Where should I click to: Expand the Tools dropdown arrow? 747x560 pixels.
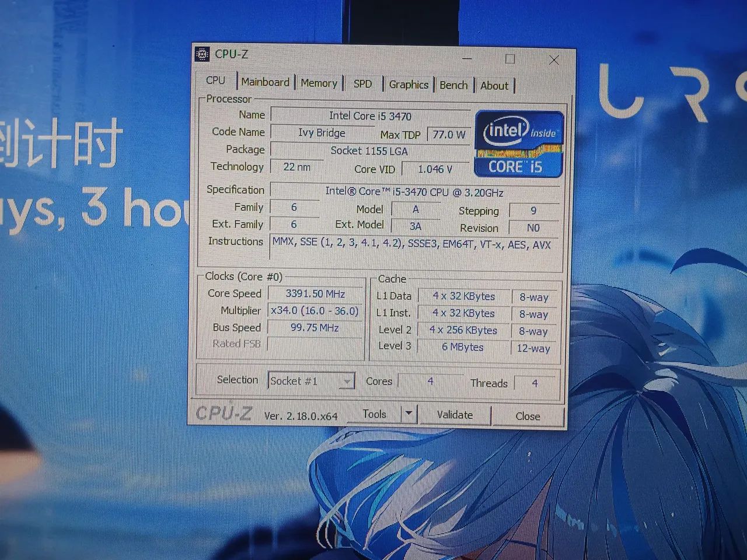tap(409, 414)
